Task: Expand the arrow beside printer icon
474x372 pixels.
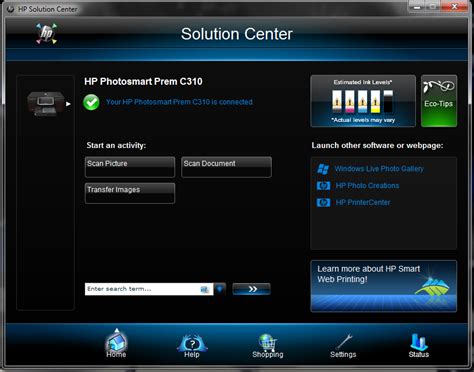Action: coord(68,104)
